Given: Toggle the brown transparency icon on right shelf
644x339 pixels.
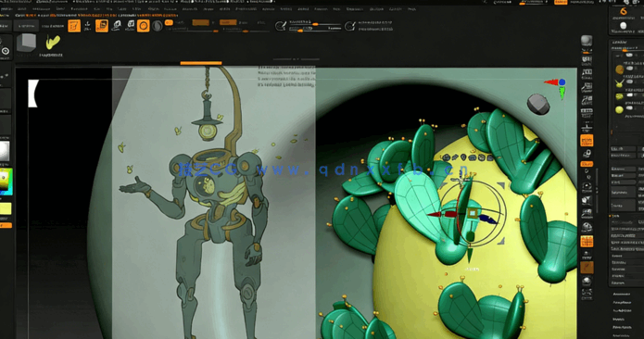Looking at the screenshot, I should 587,268.
